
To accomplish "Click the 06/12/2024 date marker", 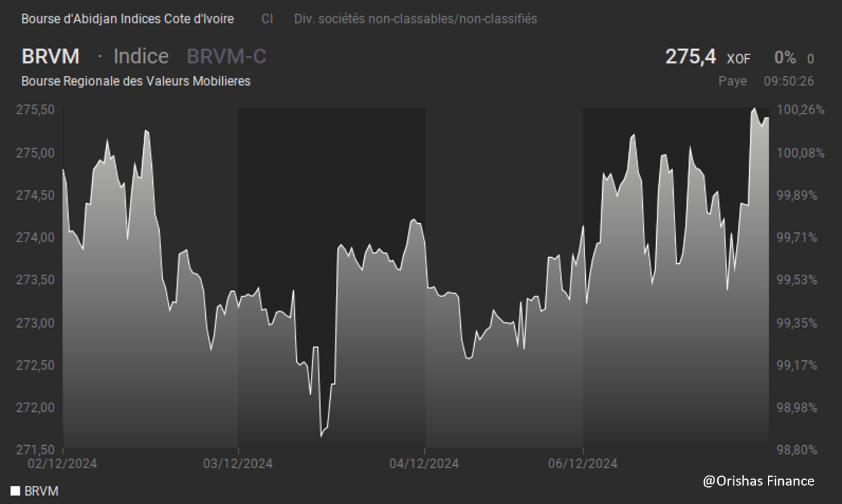I will [x=583, y=463].
